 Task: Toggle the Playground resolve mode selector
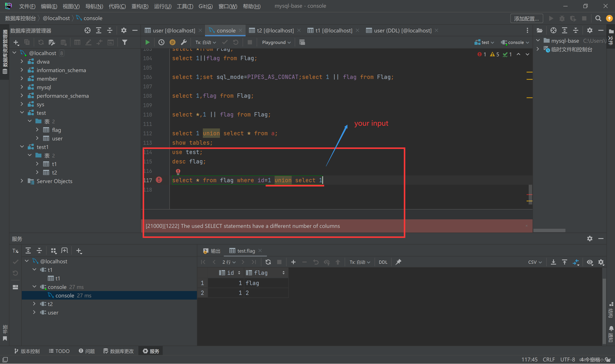(x=276, y=42)
